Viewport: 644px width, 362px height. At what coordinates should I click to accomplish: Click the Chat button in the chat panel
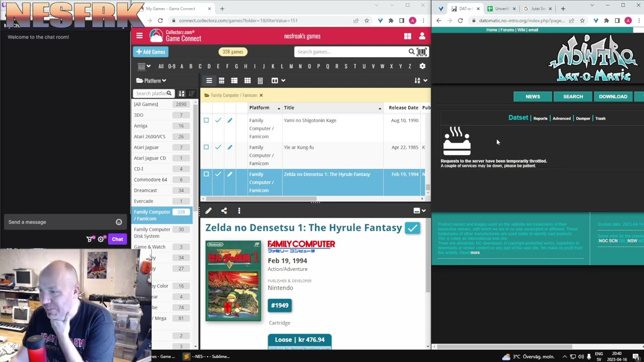click(x=117, y=239)
